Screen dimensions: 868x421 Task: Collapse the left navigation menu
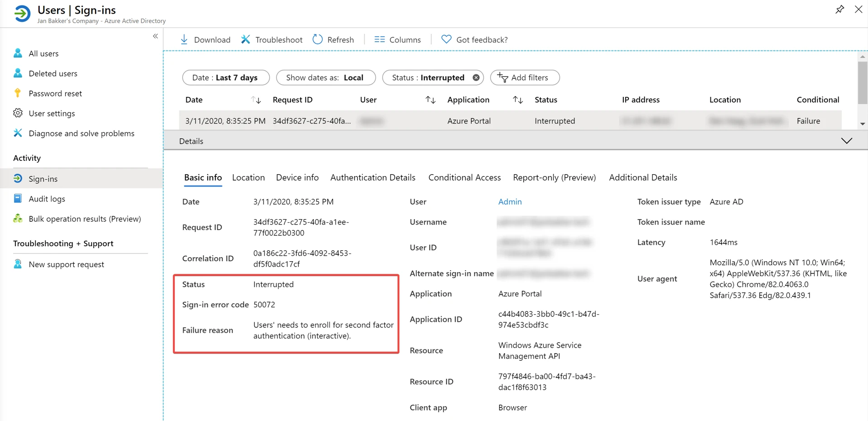[155, 36]
